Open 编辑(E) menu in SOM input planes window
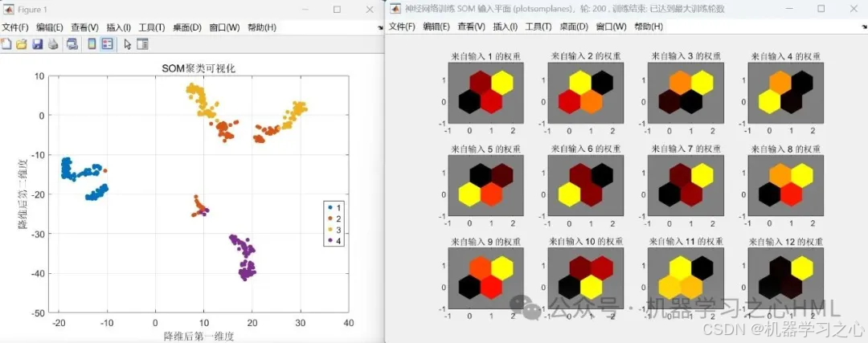868x343 pixels. (436, 27)
